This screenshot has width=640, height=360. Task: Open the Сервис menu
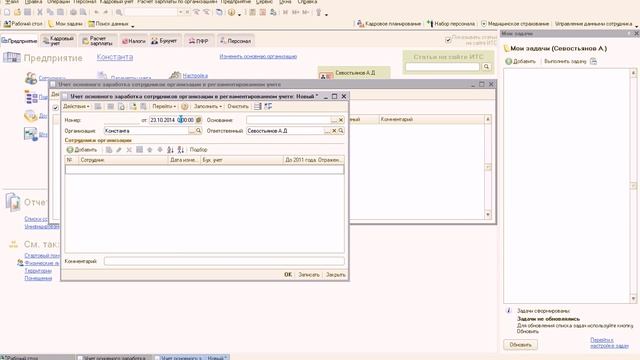[x=264, y=2]
